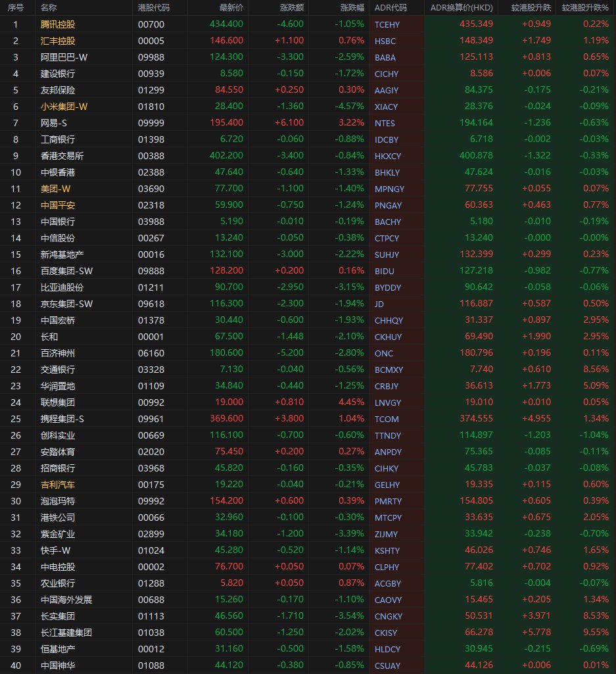Sort by 最新价 column header
This screenshot has height=674, width=616.
point(231,8)
